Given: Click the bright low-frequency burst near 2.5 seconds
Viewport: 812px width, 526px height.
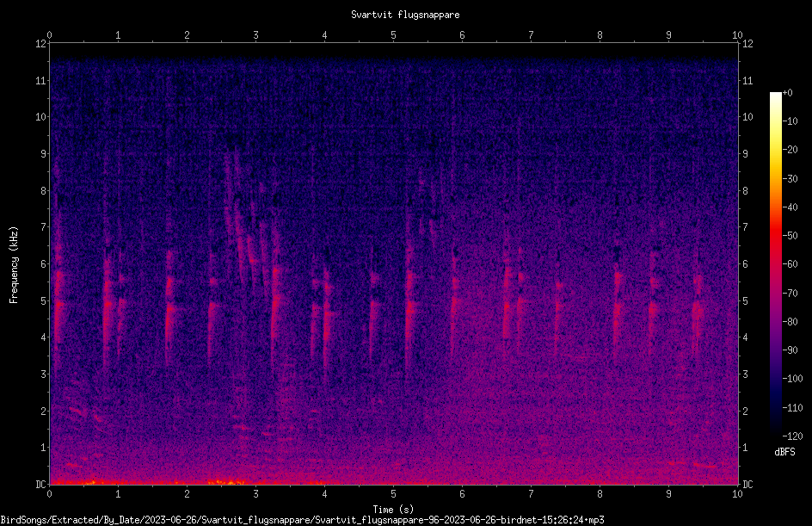Looking at the screenshot, I should 225,482.
